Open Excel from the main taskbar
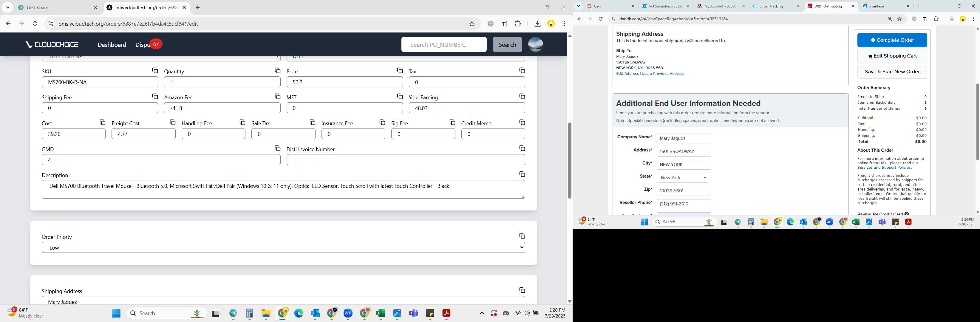This screenshot has height=322, width=980. point(381,313)
